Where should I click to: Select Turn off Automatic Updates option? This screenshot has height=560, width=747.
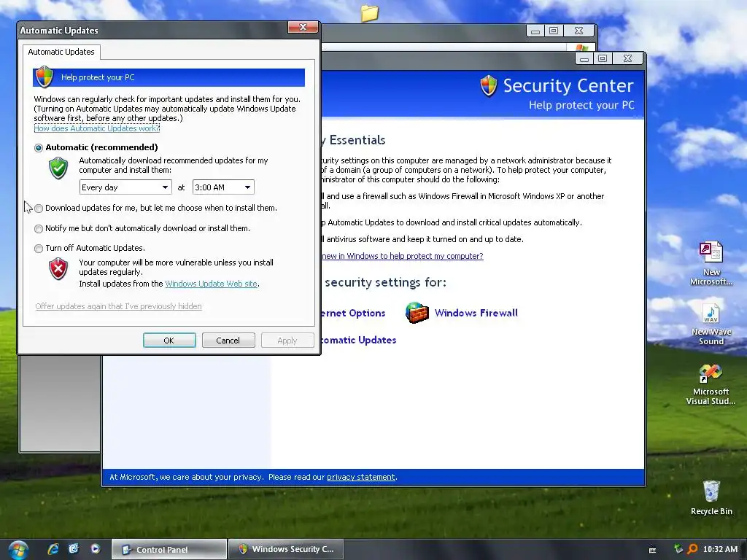coord(39,248)
